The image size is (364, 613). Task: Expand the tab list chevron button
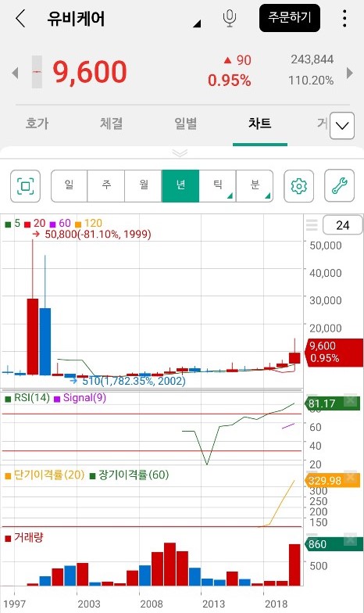coord(342,125)
